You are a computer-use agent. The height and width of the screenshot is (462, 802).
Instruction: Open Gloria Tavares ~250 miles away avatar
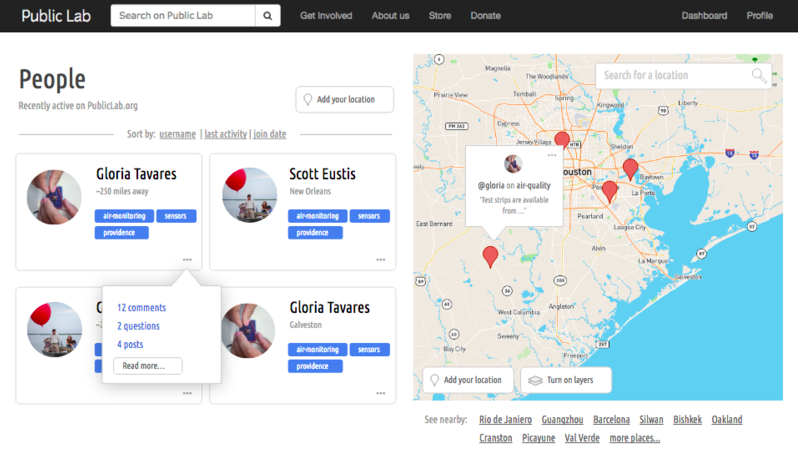54,197
